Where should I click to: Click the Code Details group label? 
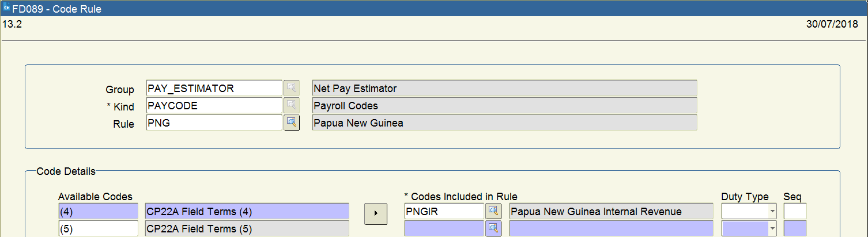pyautogui.click(x=66, y=171)
